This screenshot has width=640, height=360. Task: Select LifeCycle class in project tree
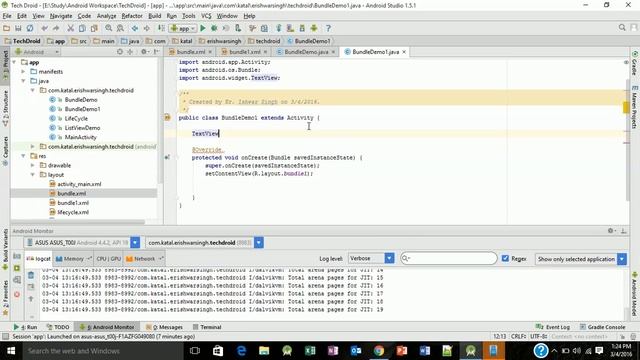(x=76, y=118)
